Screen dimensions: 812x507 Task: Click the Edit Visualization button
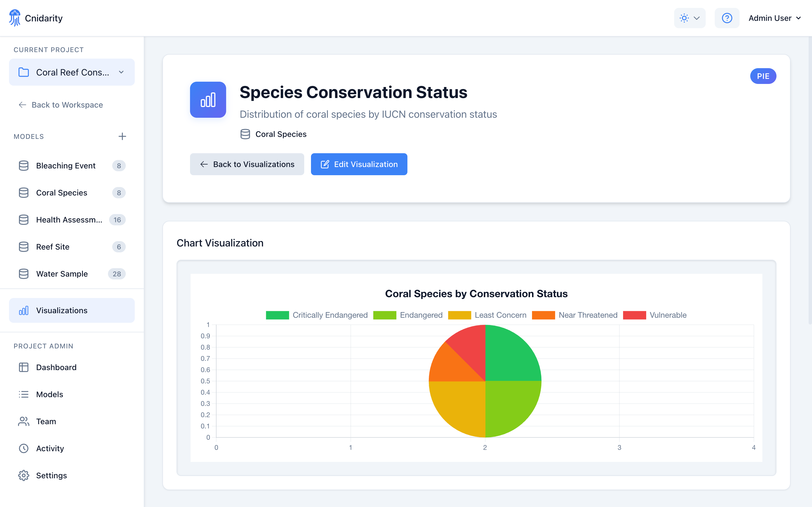point(359,164)
